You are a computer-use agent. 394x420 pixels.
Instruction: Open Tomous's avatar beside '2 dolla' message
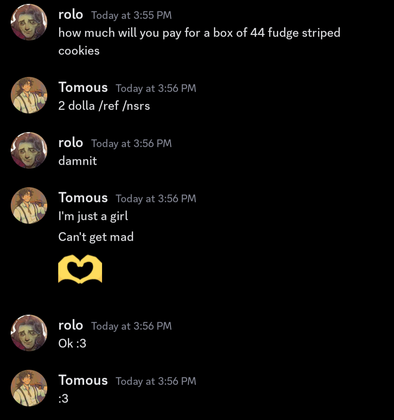(x=29, y=95)
